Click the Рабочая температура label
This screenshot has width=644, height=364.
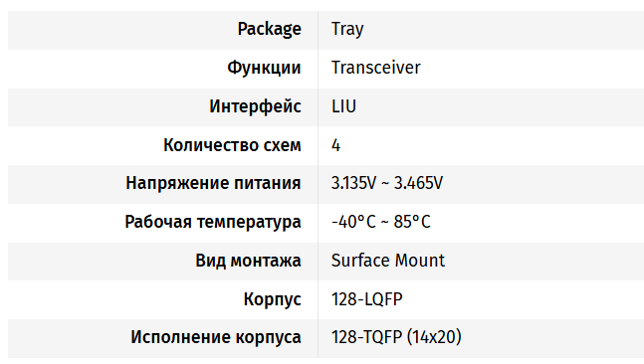[x=213, y=222]
